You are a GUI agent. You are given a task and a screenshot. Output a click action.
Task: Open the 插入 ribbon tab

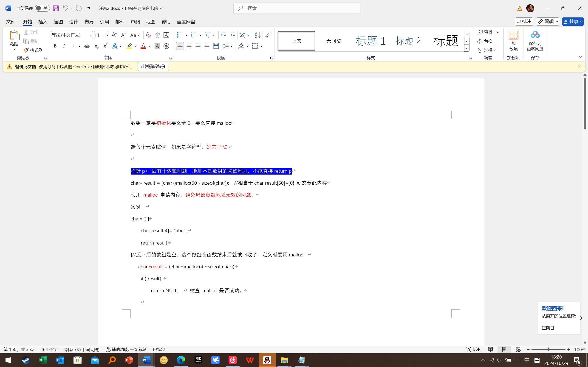click(x=43, y=22)
